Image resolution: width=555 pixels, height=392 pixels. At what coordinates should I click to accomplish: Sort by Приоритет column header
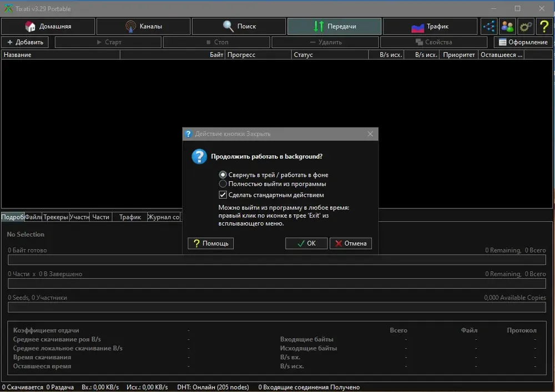(459, 55)
